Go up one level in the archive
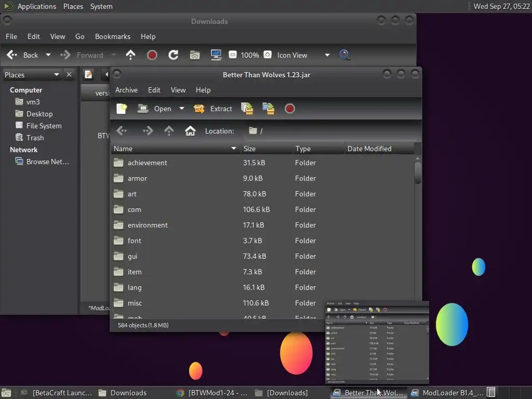Viewport: 532px width, 399px height. click(169, 130)
